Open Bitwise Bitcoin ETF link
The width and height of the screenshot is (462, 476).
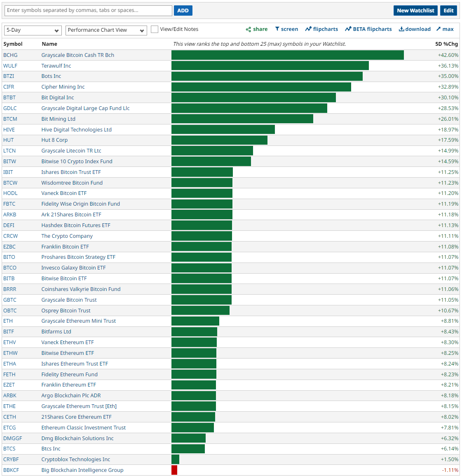(64, 278)
